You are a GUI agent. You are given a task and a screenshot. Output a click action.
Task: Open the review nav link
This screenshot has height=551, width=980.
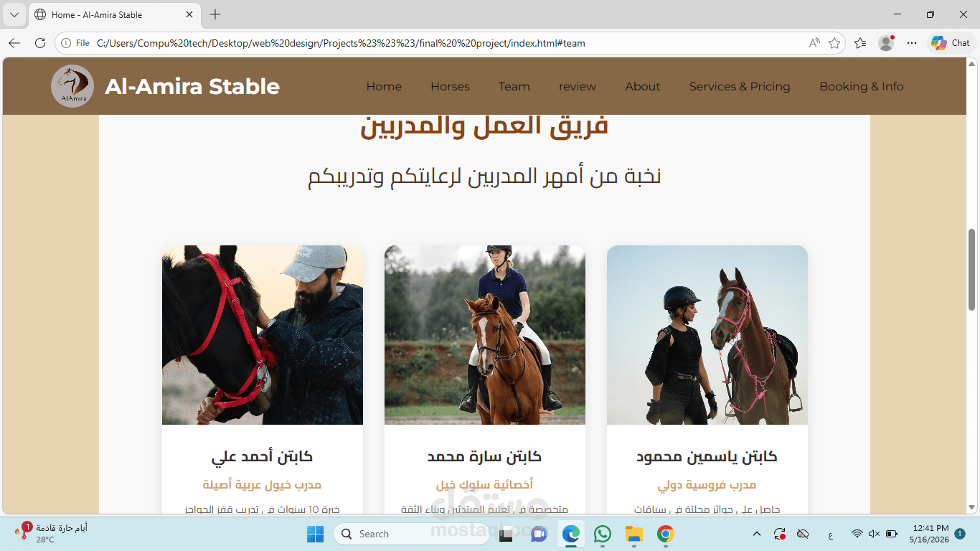[578, 87]
